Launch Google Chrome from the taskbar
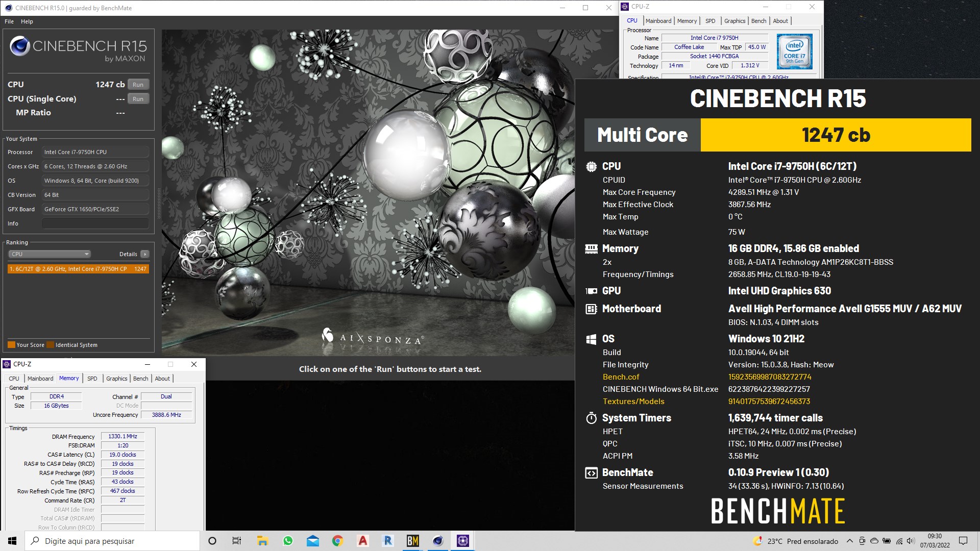Screen dimensions: 980x551 (x=337, y=541)
